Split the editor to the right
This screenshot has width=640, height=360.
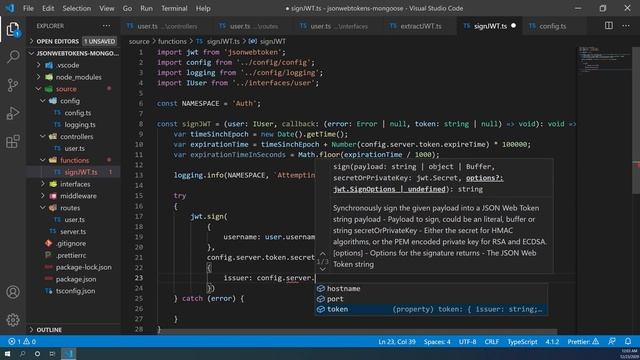pos(609,26)
